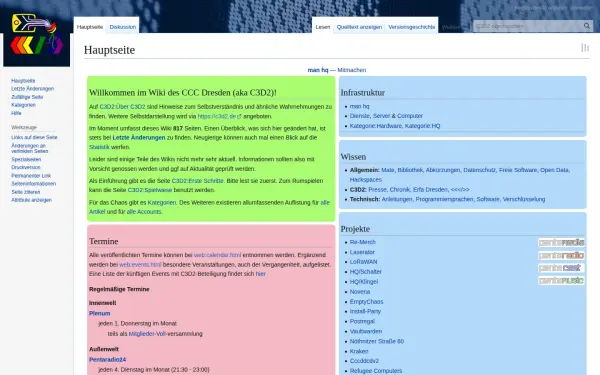Click the bold man hq link above the boxes
Viewport: 600px width, 375px height.
(318, 70)
